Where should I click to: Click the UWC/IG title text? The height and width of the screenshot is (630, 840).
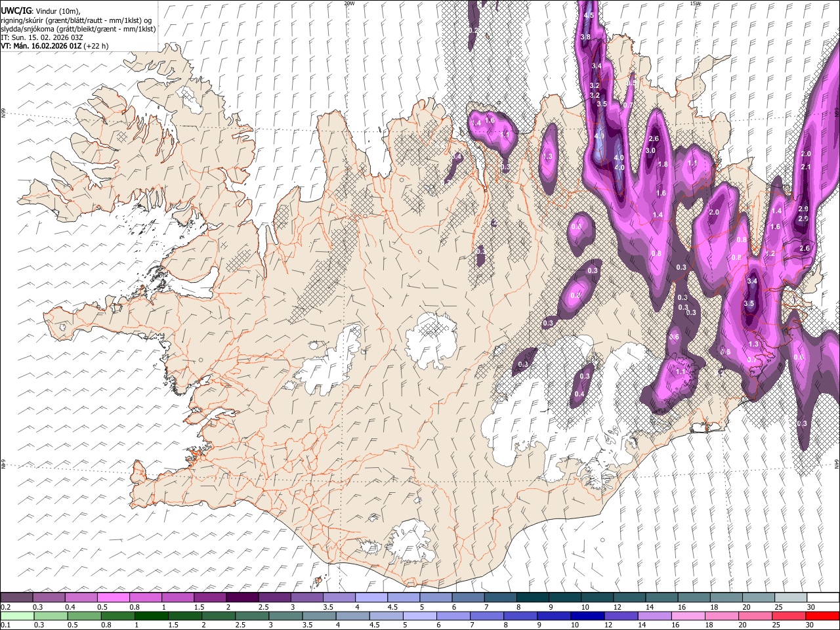(15, 10)
